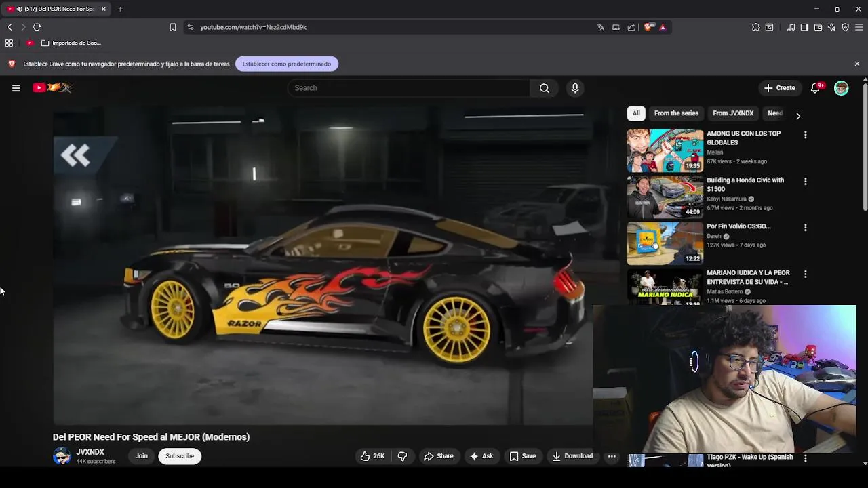Screen dimensions: 868x488
Task: Launch Brave Leo AI sparkle icon
Action: [832, 27]
